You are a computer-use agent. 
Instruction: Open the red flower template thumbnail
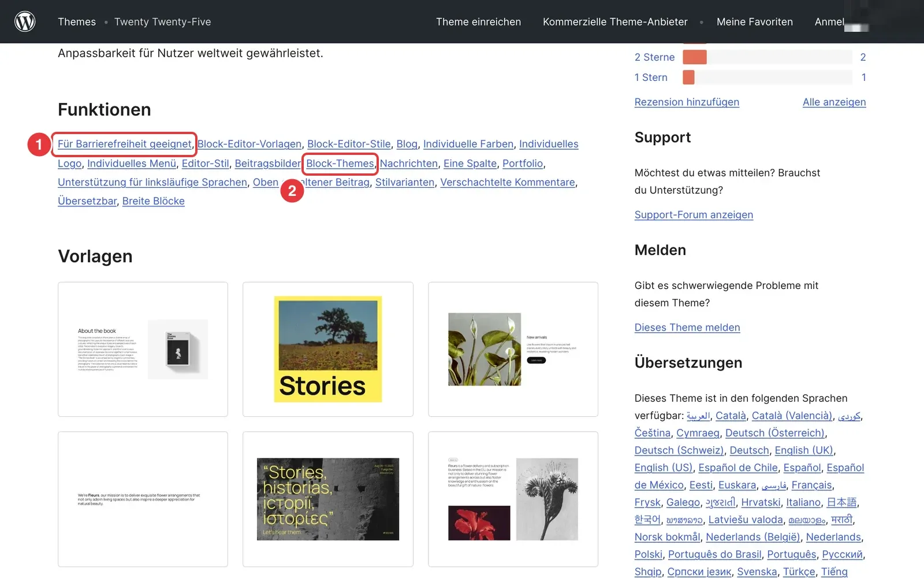513,499
